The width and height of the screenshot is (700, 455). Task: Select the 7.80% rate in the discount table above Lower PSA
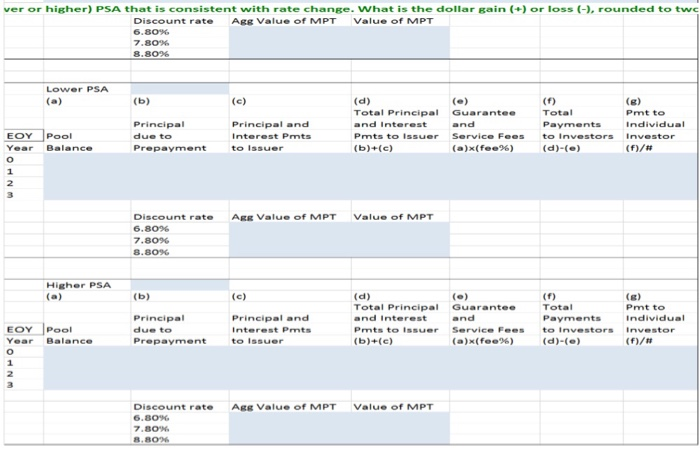(151, 43)
